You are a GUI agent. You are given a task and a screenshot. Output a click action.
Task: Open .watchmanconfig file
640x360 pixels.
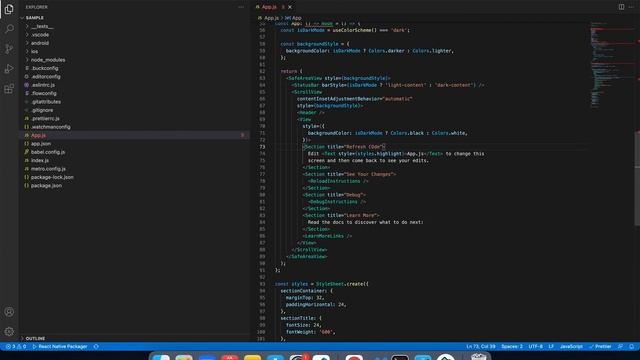(x=51, y=127)
